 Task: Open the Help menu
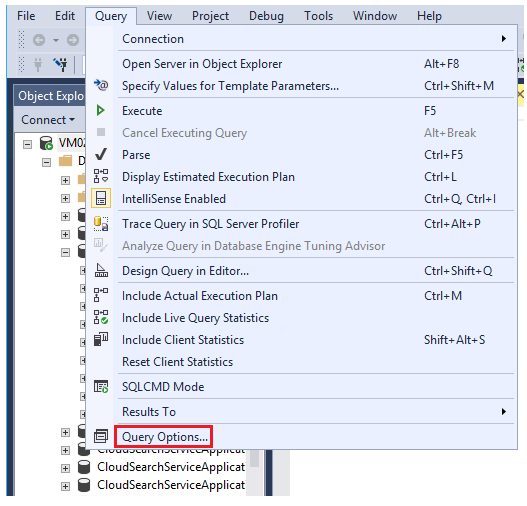(x=429, y=16)
